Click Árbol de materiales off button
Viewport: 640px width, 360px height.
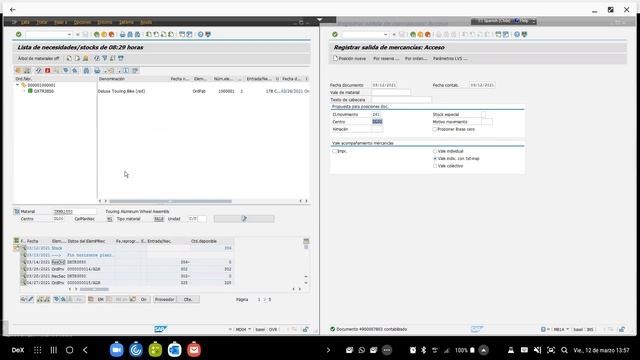pyautogui.click(x=38, y=58)
